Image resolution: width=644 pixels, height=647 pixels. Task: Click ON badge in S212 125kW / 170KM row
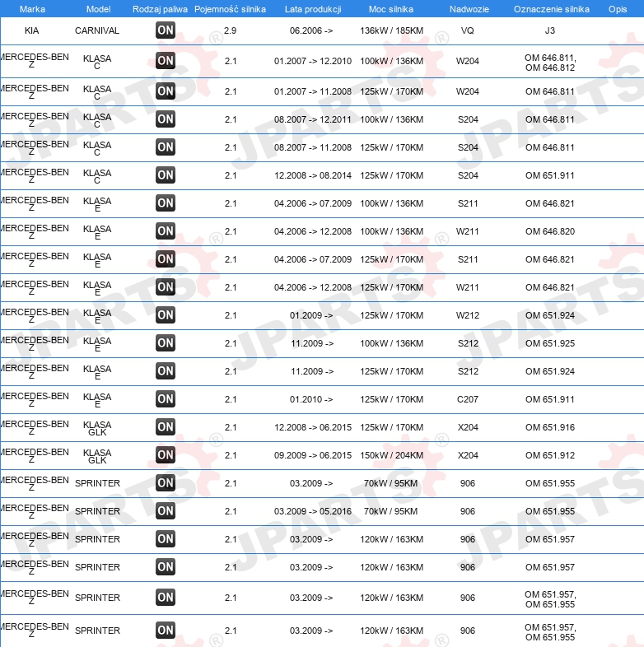pyautogui.click(x=166, y=371)
